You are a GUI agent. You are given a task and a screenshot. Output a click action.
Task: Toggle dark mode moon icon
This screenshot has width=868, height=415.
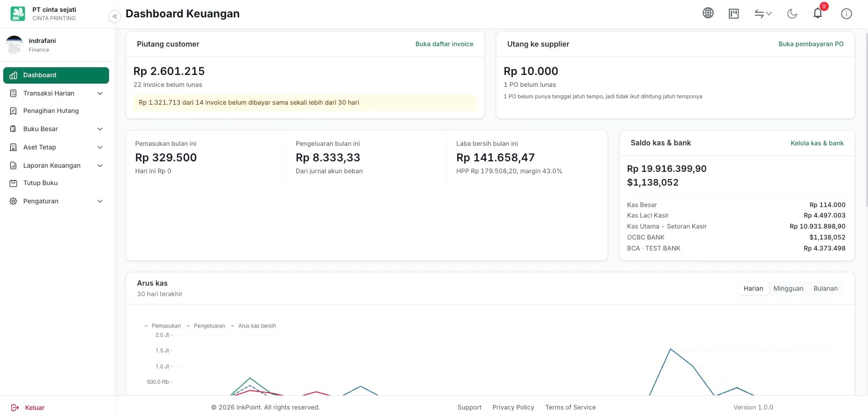(792, 14)
